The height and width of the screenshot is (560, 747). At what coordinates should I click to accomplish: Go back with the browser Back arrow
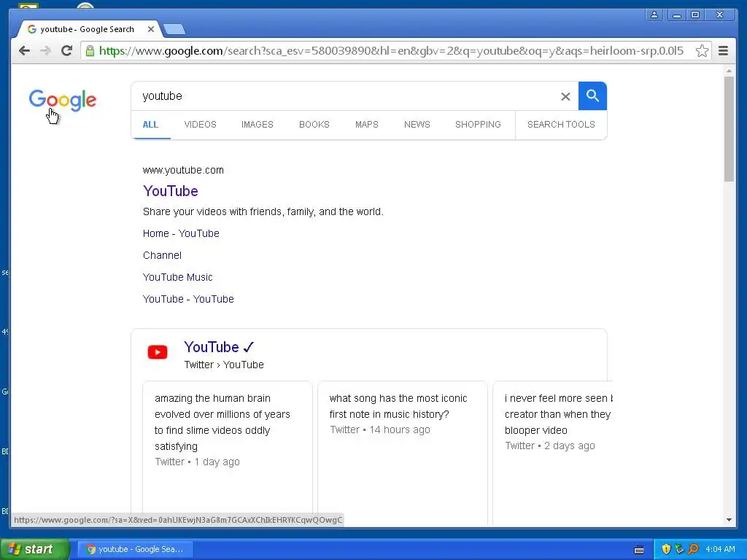click(24, 50)
